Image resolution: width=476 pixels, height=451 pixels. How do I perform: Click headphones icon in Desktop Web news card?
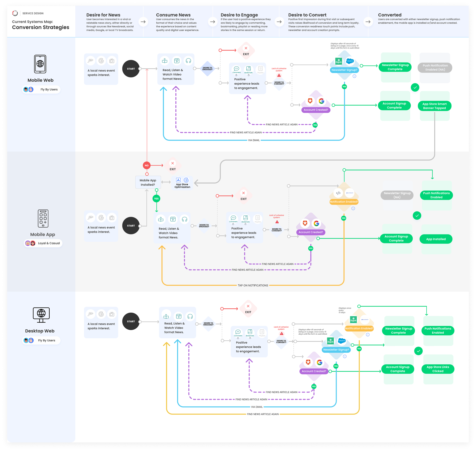[x=190, y=316]
